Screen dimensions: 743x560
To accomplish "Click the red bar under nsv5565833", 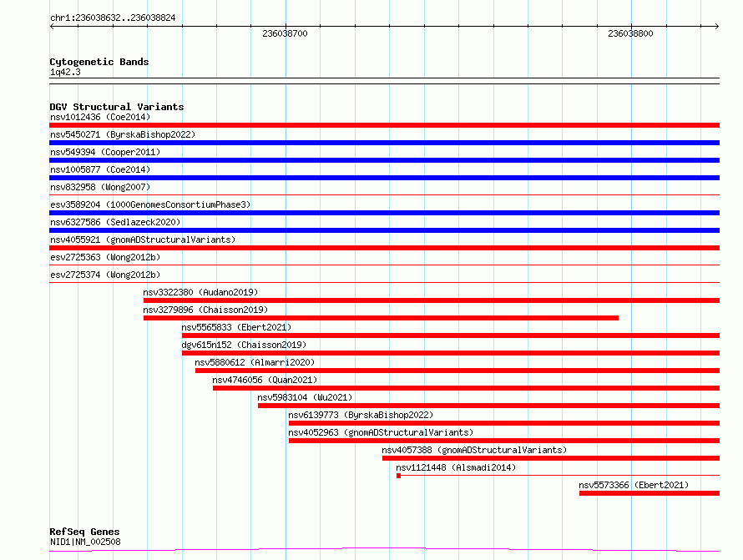I will pos(451,335).
